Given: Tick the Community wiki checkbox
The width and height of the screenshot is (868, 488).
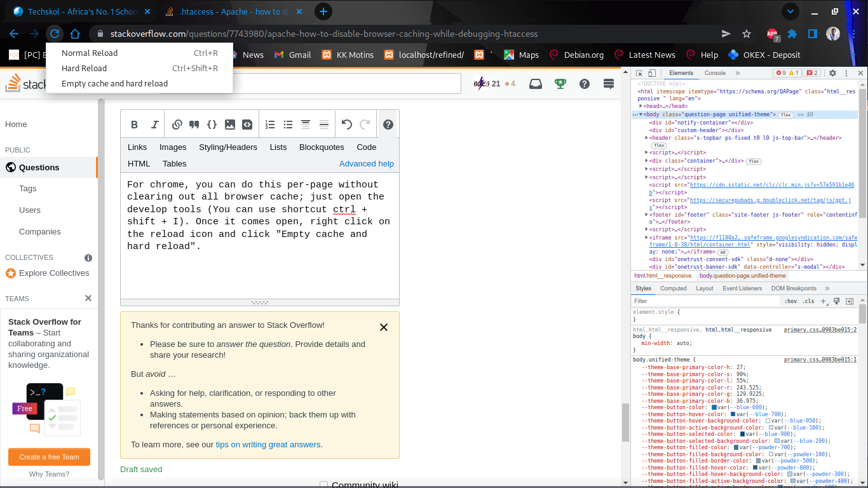Looking at the screenshot, I should pos(323,485).
